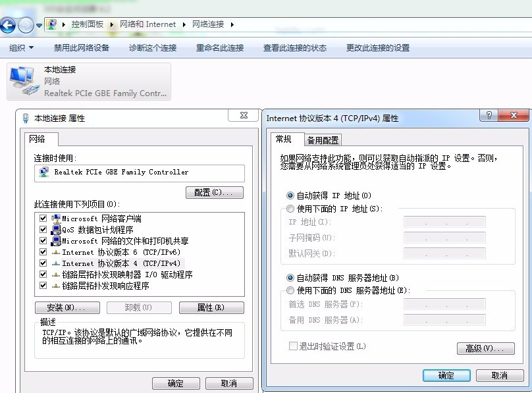Viewport: 532px width, 393px height.
Task: Click 诊断这个连接 in command bar
Action: 153,48
